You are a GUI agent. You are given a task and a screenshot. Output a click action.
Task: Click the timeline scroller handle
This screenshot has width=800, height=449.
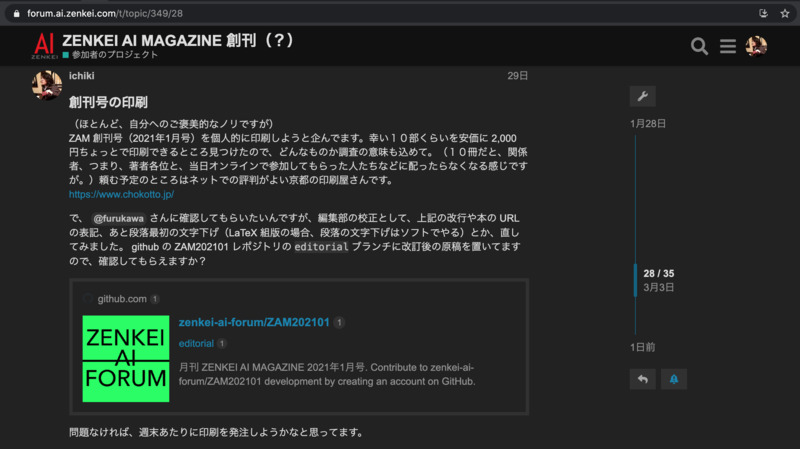pyautogui.click(x=635, y=280)
